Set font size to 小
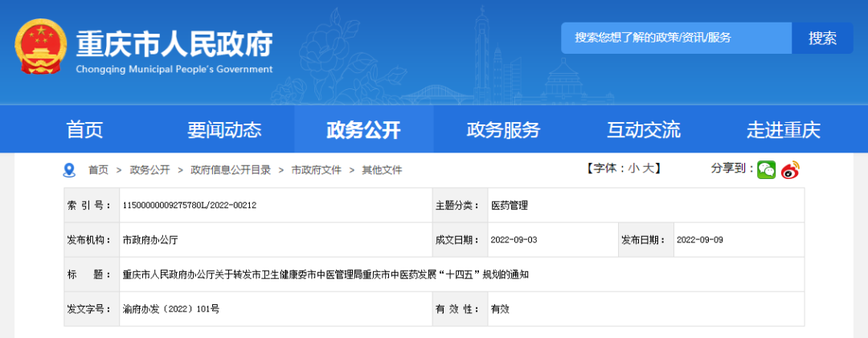The height and width of the screenshot is (338, 868). coord(633,169)
